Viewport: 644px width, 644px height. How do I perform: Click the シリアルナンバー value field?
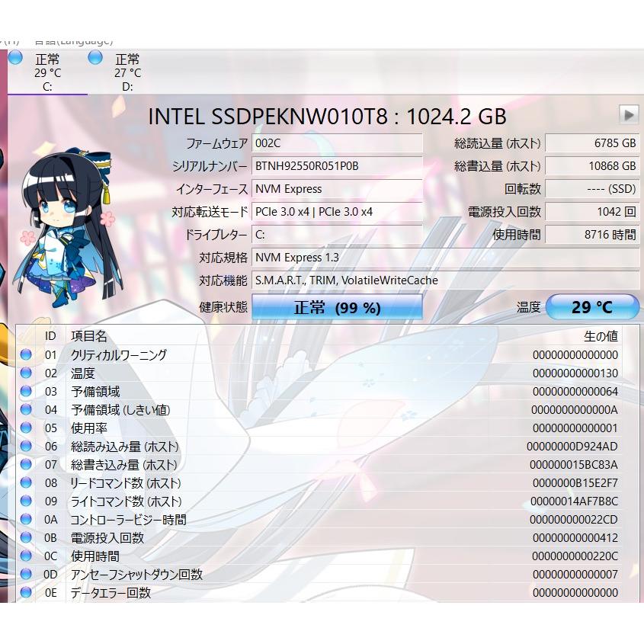[338, 165]
